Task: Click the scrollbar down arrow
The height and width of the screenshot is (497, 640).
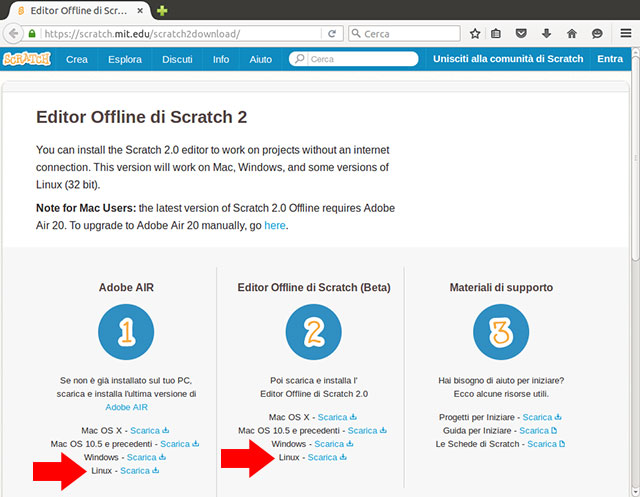Action: (635, 492)
